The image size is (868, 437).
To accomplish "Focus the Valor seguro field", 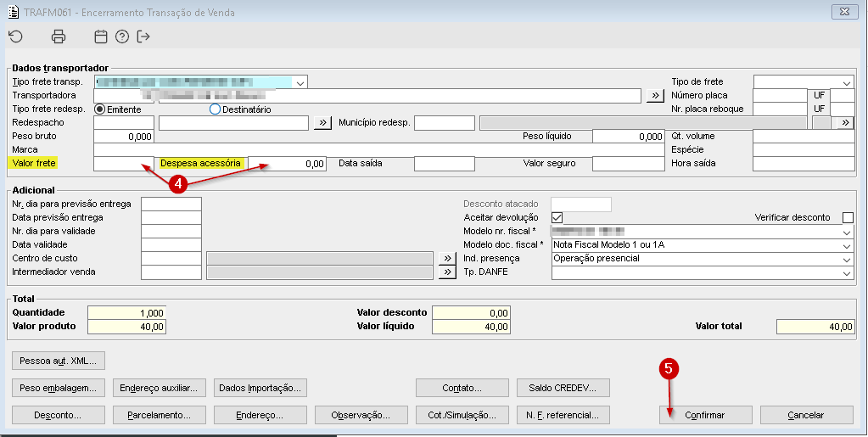I will pyautogui.click(x=629, y=164).
